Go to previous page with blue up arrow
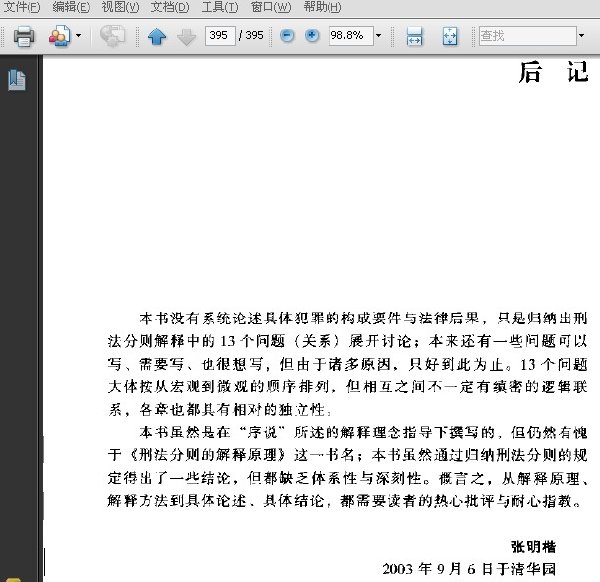600x582 pixels. point(157,37)
